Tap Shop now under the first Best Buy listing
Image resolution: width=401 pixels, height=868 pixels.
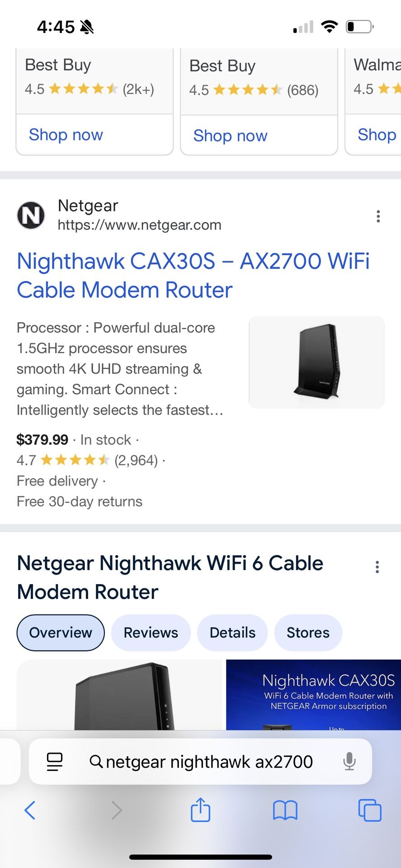click(x=66, y=134)
